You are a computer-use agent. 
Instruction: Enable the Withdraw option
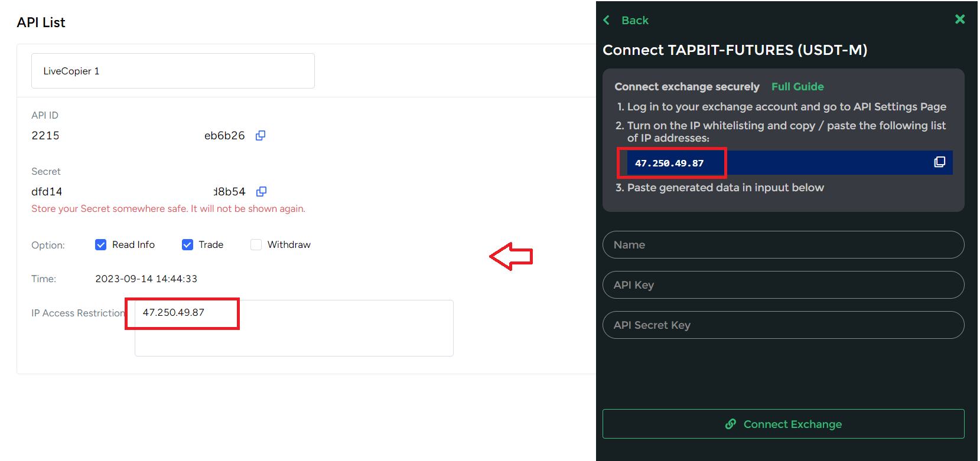(256, 244)
